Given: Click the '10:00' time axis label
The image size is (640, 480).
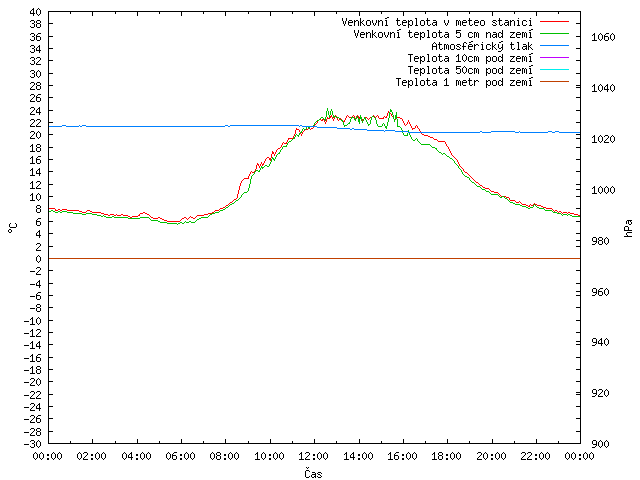Looking at the screenshot, I should 269,456.
